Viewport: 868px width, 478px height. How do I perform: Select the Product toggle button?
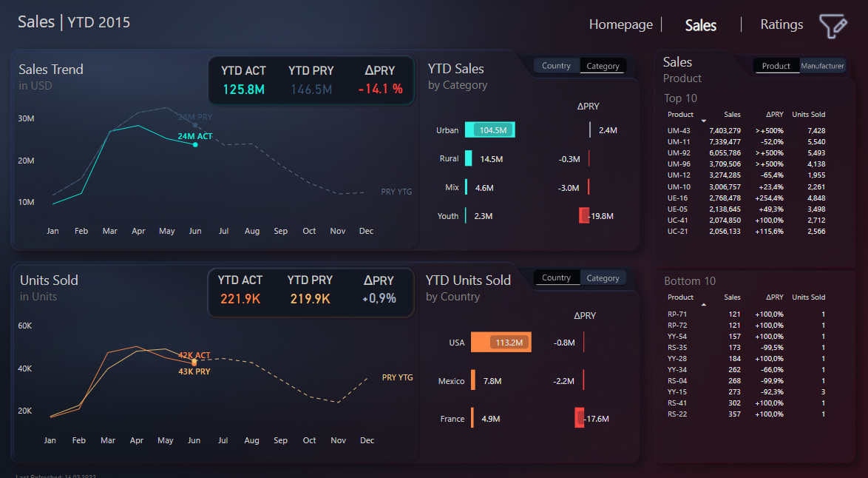click(776, 66)
